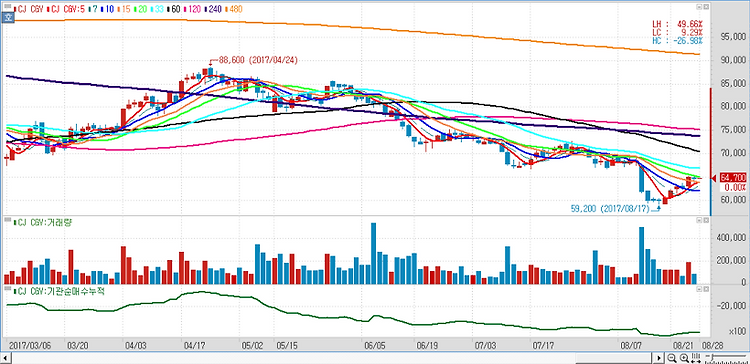
Task: Maximize the price chart panel
Action: [x=705, y=7]
